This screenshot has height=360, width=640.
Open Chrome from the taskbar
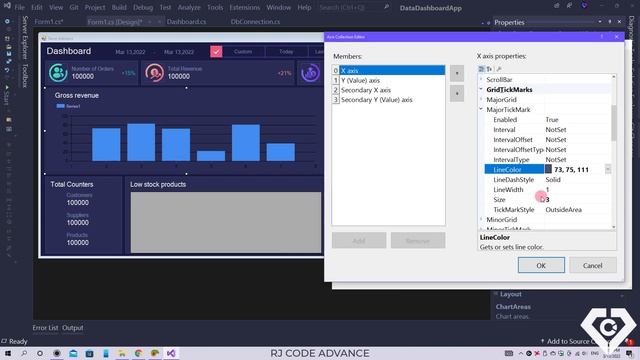tap(138, 353)
